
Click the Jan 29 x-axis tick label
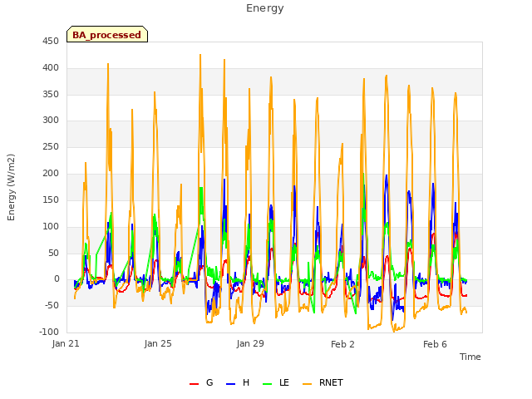[x=250, y=343]
